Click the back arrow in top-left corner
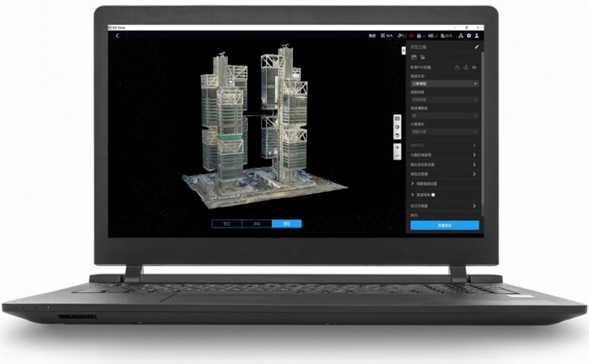The height and width of the screenshot is (364, 589). (117, 35)
